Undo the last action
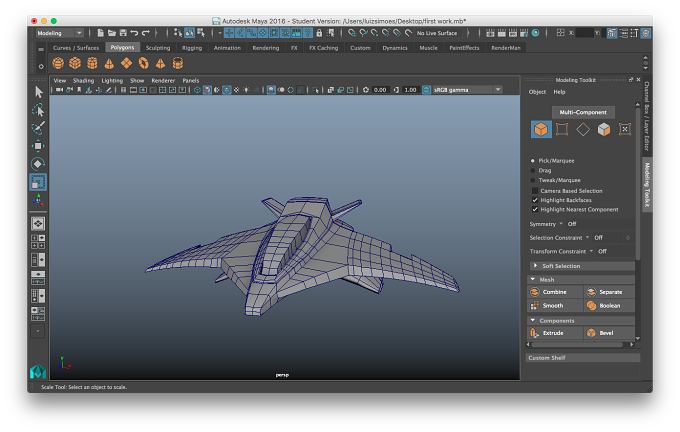The height and width of the screenshot is (432, 680). pyautogui.click(x=134, y=33)
